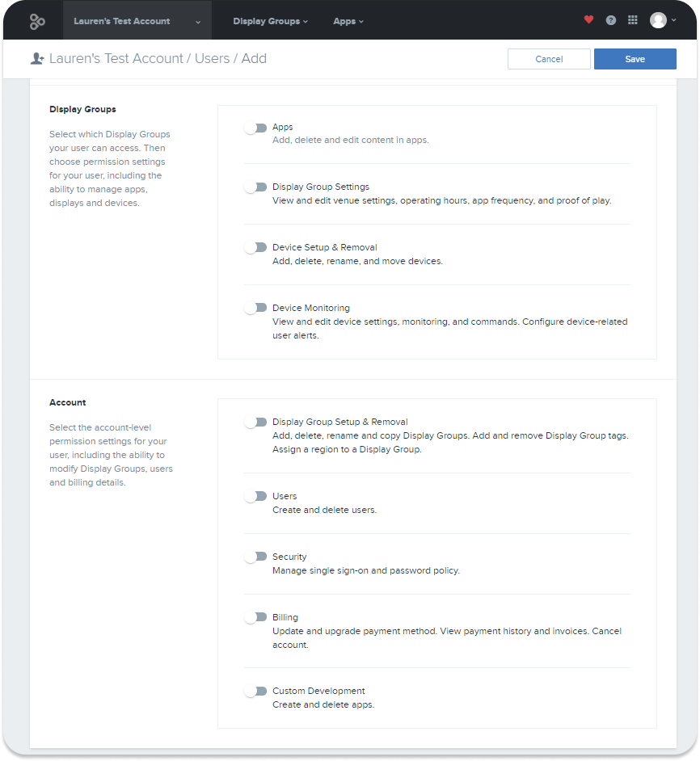Click the Add breadcrumb text
Image resolution: width=700 pixels, height=761 pixels.
[254, 58]
